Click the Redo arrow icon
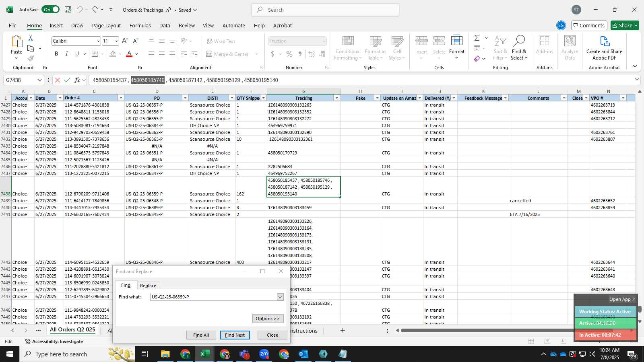The image size is (644, 362). (95, 10)
